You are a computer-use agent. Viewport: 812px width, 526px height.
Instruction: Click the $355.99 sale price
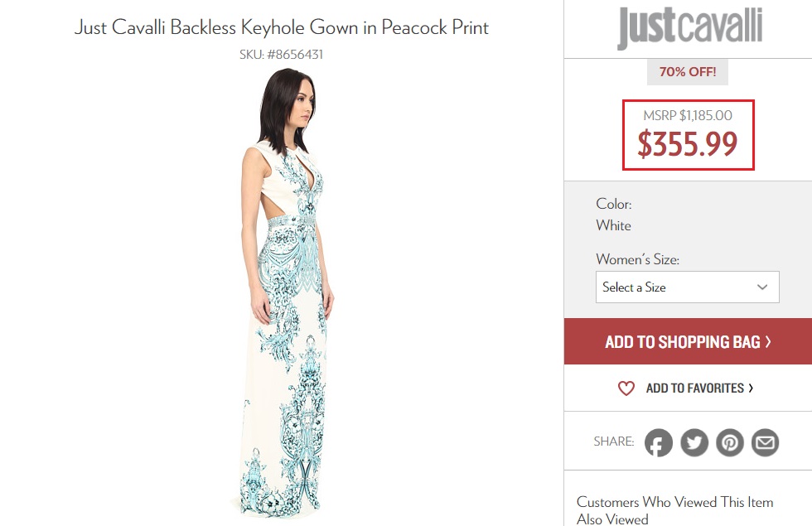(687, 145)
